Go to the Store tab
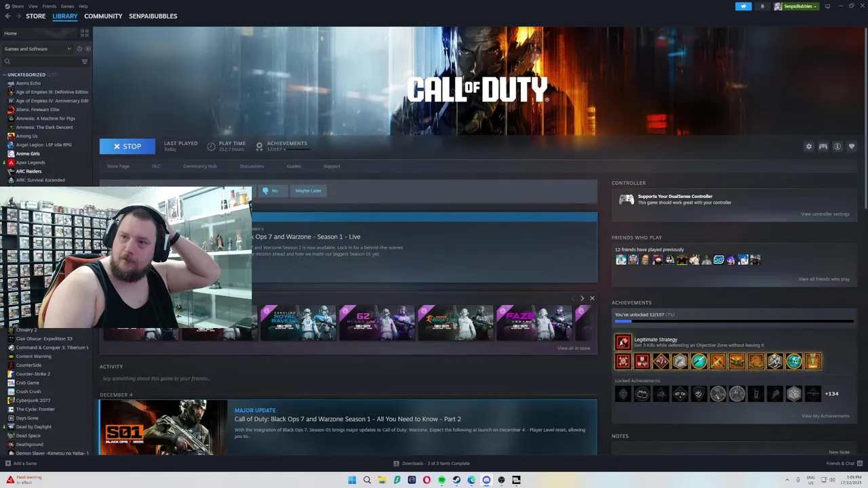 pyautogui.click(x=36, y=16)
